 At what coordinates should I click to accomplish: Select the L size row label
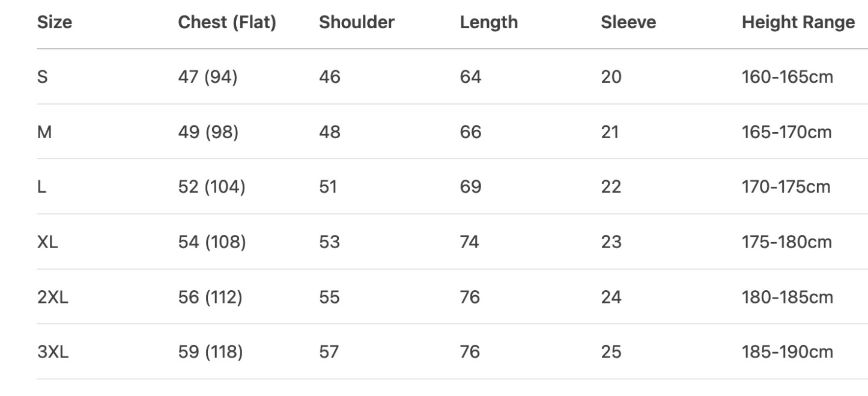[x=41, y=187]
